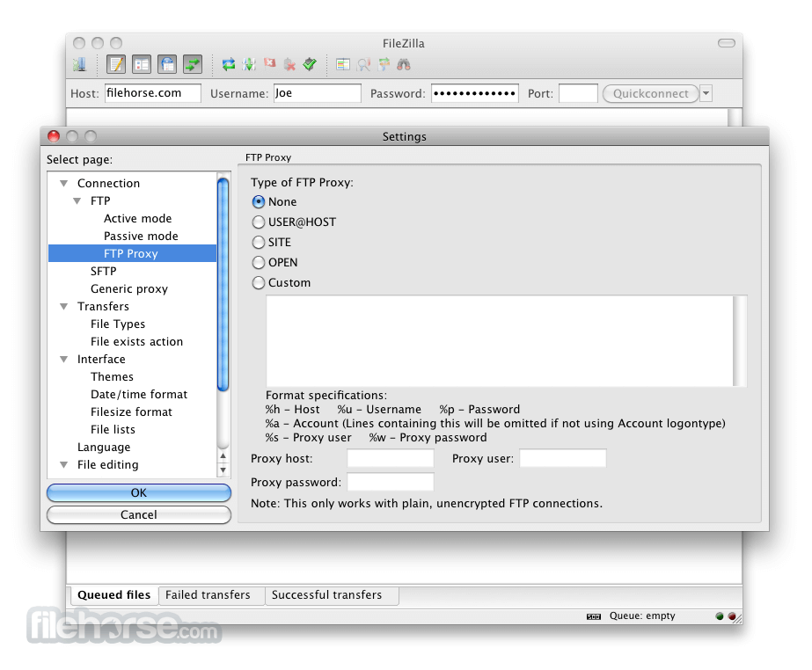Click the Proxy password field
The image size is (812, 670).
pyautogui.click(x=391, y=482)
